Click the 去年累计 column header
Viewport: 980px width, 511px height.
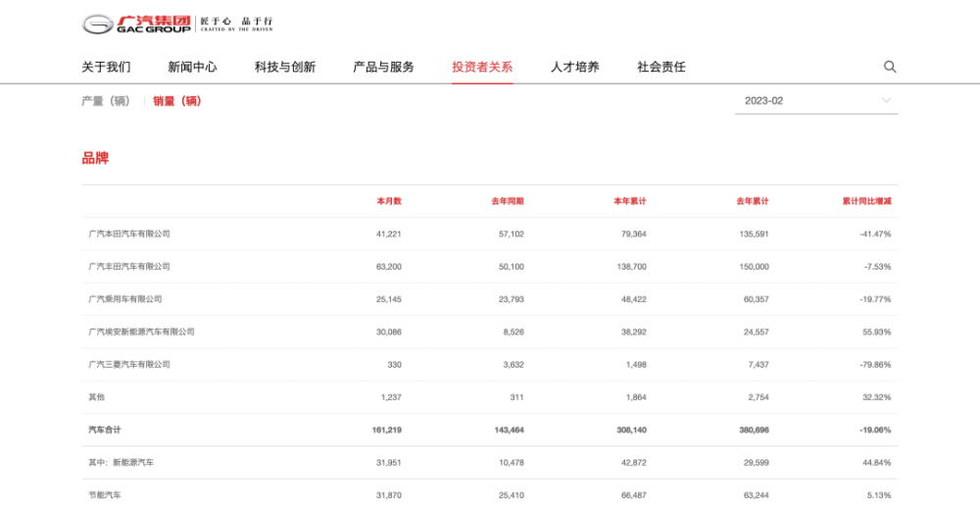pyautogui.click(x=753, y=201)
